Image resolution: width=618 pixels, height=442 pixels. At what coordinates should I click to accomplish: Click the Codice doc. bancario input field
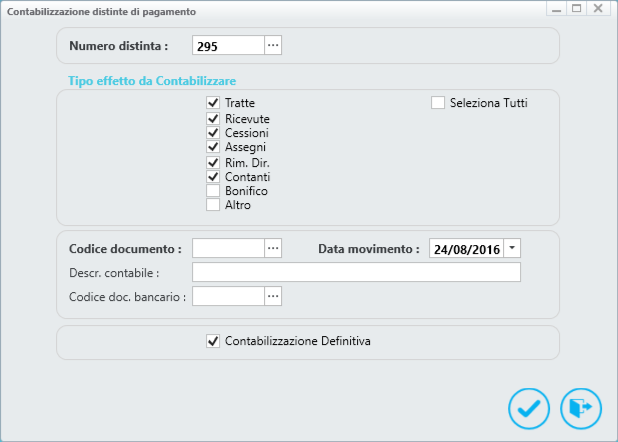pyautogui.click(x=228, y=296)
